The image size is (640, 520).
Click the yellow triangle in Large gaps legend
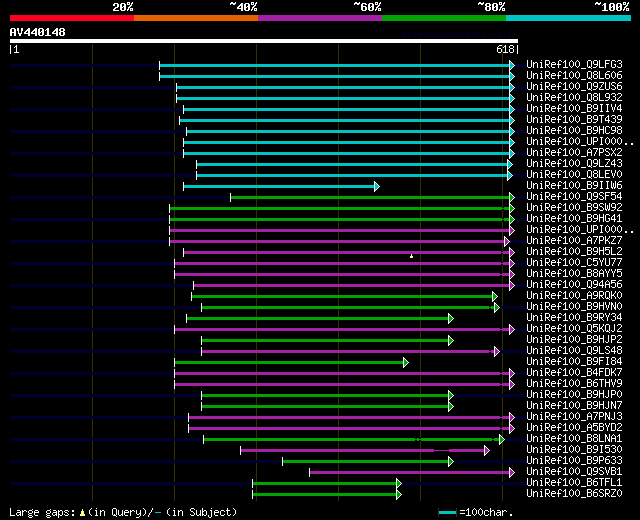coord(82,513)
